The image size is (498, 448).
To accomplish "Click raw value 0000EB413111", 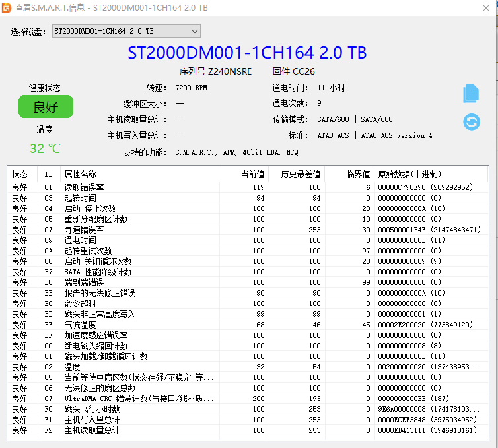I will [402, 430].
